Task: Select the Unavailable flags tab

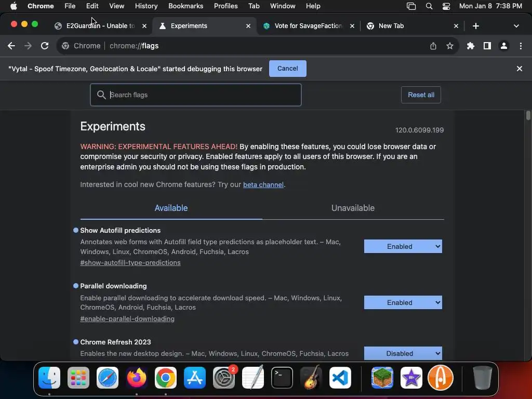Action: [x=353, y=208]
